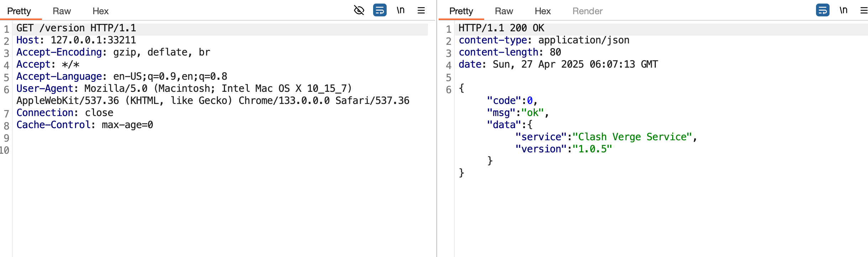The image size is (868, 257).
Task: Click the Clash Verge Service string in response
Action: click(632, 137)
